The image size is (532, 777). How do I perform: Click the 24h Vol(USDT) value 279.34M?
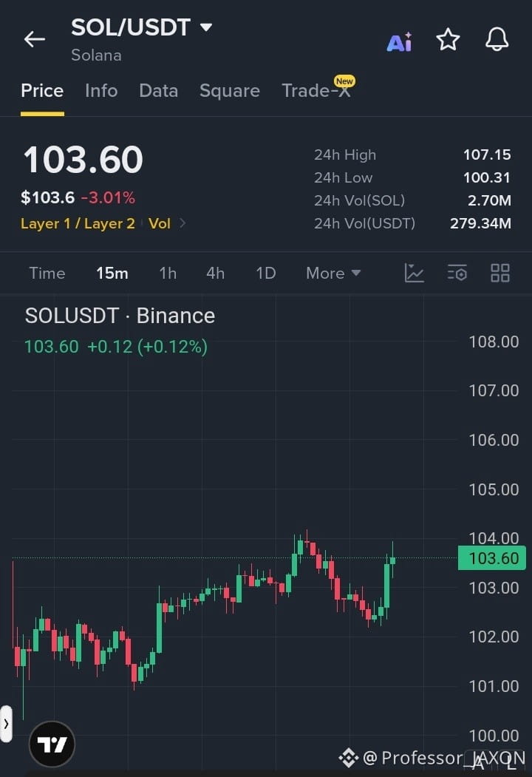[x=480, y=223]
